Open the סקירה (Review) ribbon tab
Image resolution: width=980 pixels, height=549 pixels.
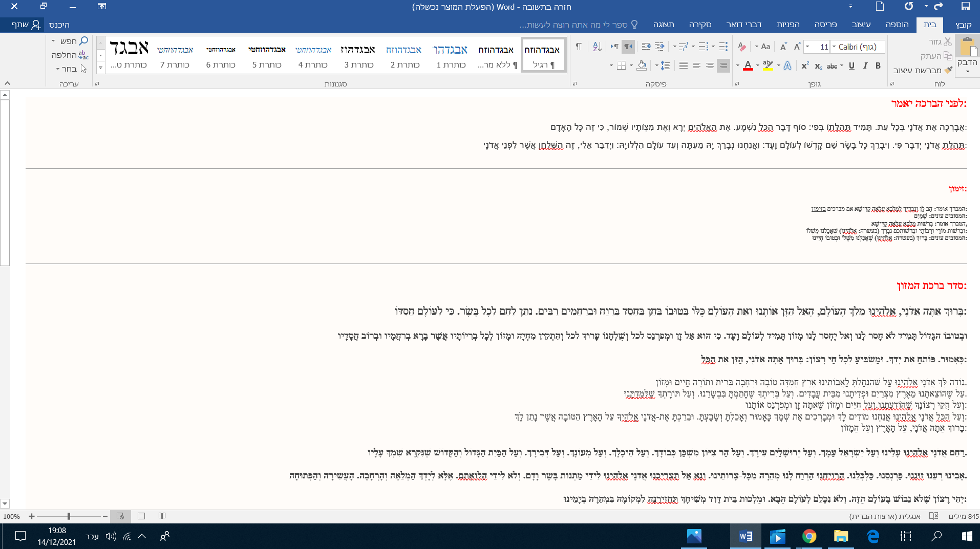point(700,25)
